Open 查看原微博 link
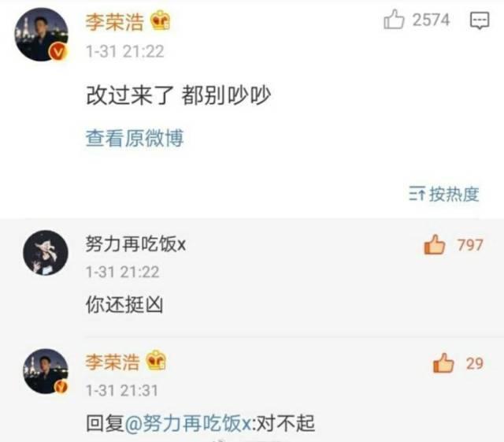This screenshot has height=442, width=504. click(x=135, y=138)
